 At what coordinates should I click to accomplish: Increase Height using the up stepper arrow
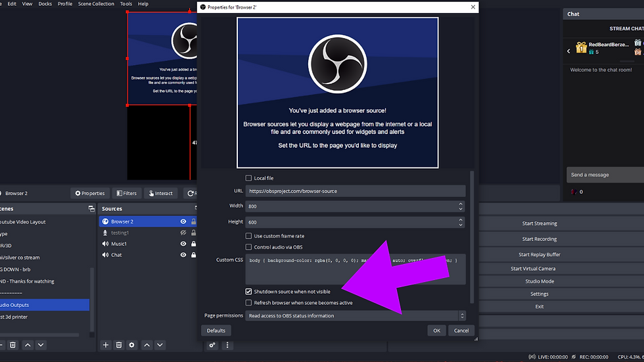(461, 219)
